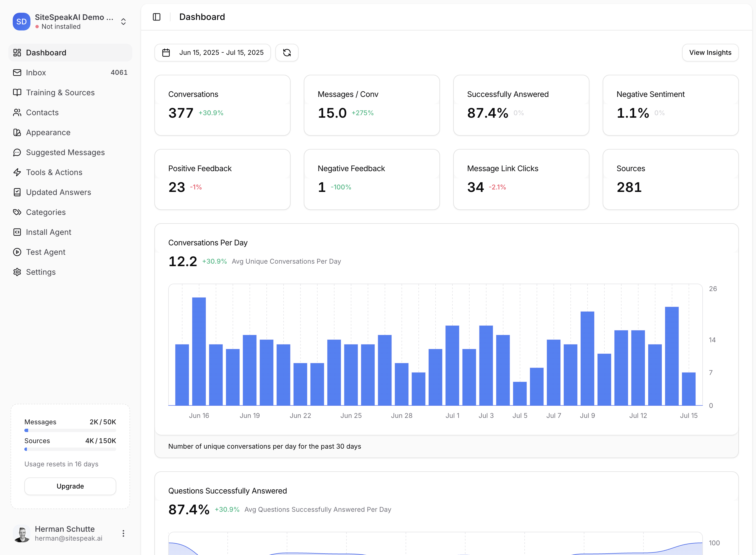
Task: Go to Install Agent
Action: pyautogui.click(x=70, y=232)
